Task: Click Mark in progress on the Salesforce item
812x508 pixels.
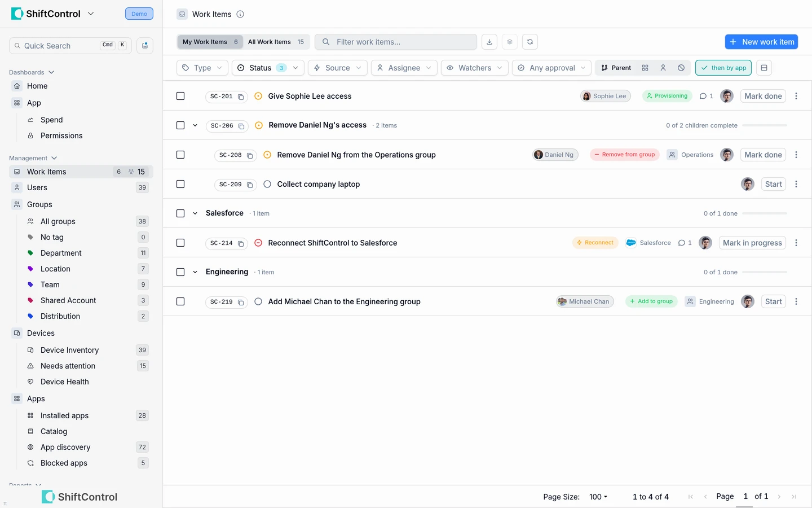Action: pos(752,243)
